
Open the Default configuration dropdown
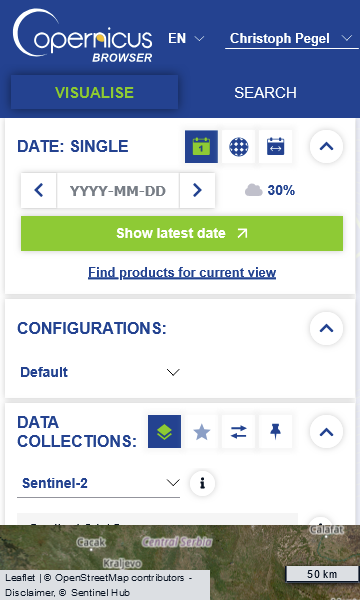[x=100, y=372]
